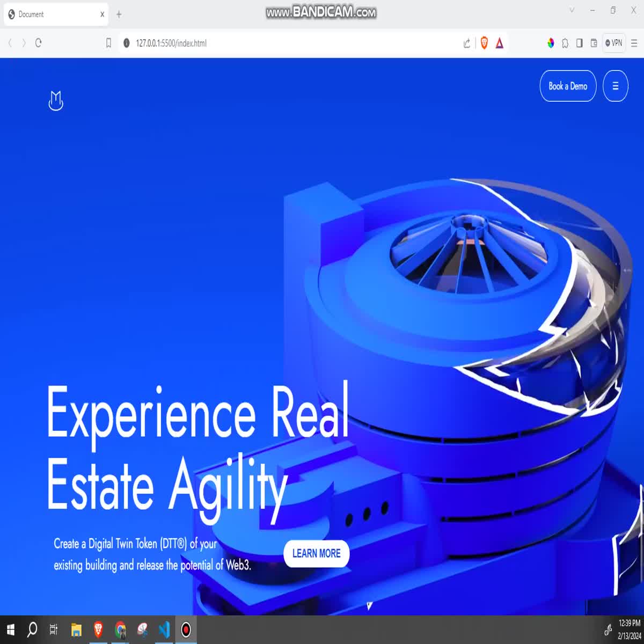
Task: Open Visual Studio Code from the taskbar
Action: 164,630
